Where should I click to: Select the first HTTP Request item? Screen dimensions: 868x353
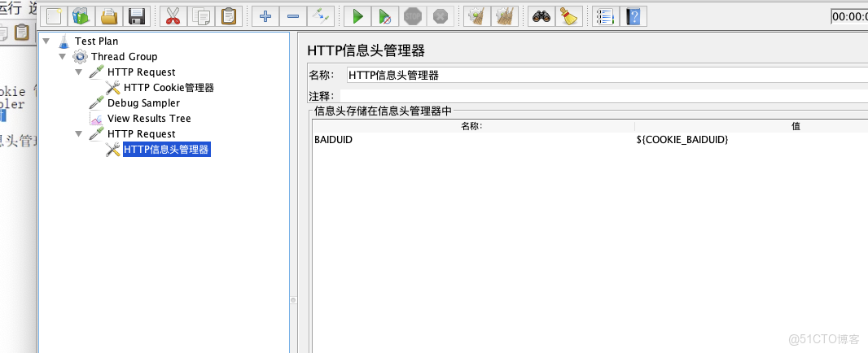coord(141,72)
